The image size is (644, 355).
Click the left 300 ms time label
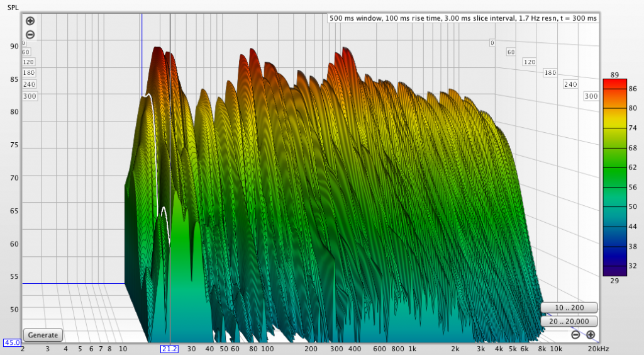(30, 96)
